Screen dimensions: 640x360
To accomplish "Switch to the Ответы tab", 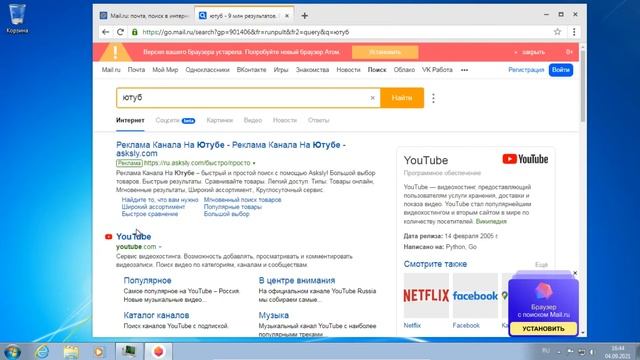I will coord(319,120).
